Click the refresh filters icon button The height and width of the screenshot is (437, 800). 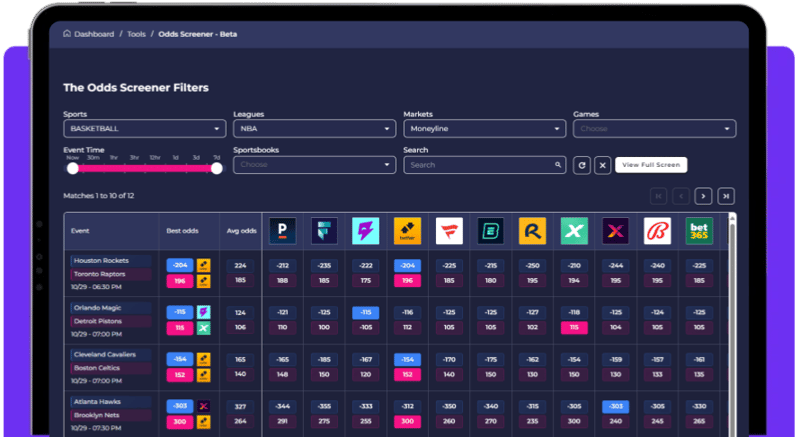coord(582,165)
